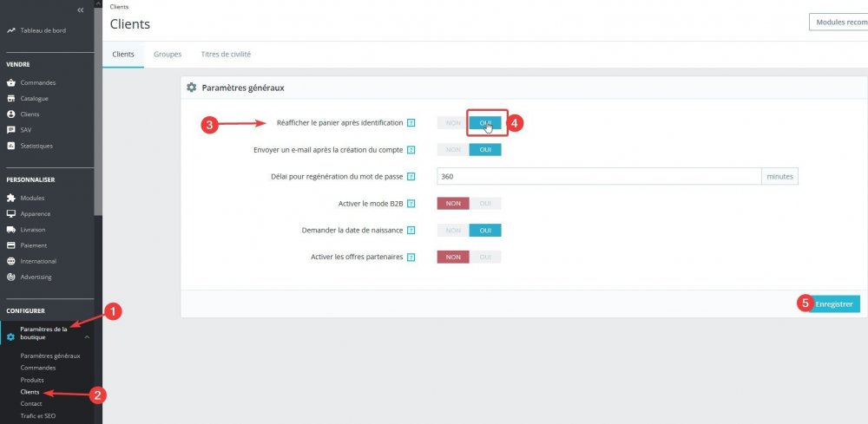This screenshot has height=424, width=868.
Task: Open Catalogue via store icon
Action: [10, 98]
